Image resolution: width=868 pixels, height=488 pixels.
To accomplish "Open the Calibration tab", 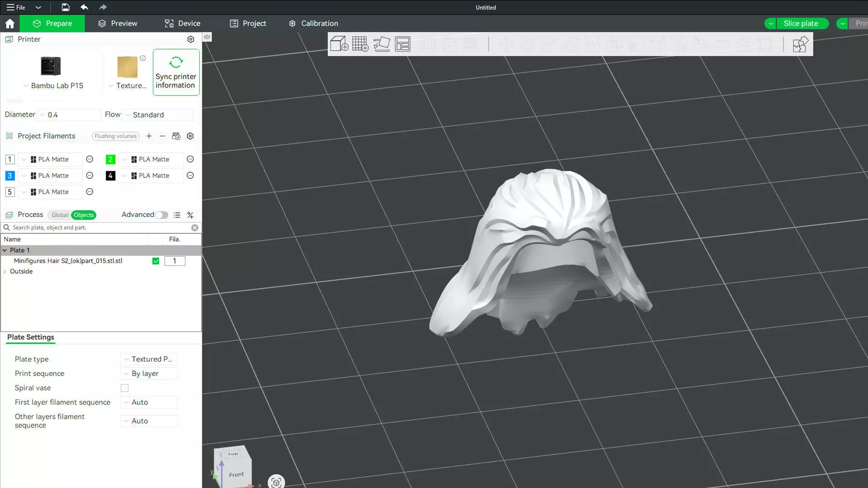I will (x=313, y=23).
